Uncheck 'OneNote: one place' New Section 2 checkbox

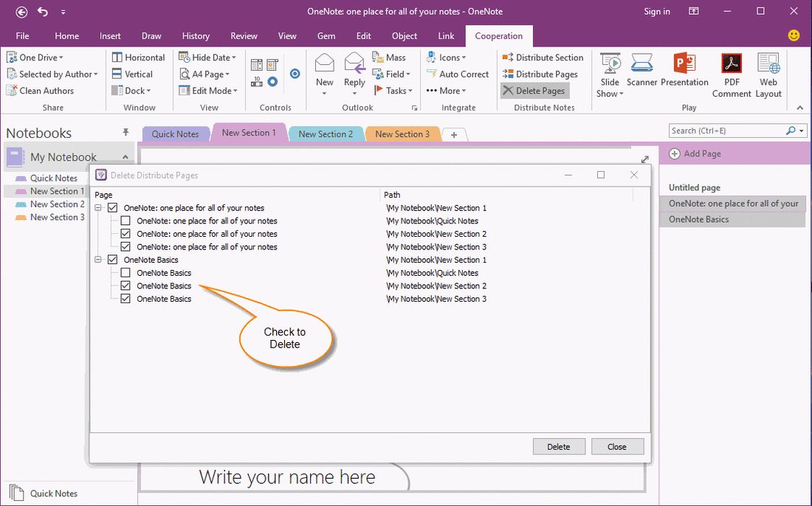(125, 234)
